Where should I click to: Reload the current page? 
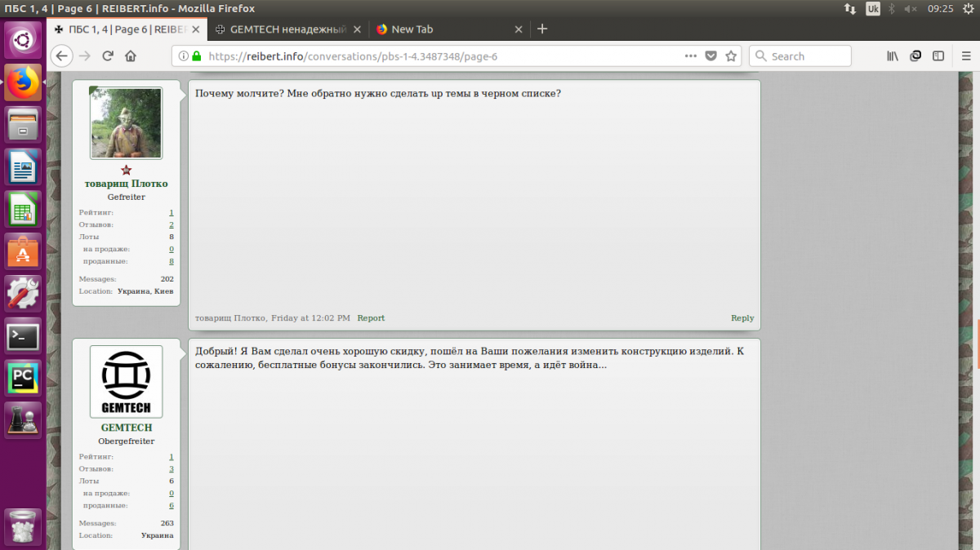click(108, 56)
